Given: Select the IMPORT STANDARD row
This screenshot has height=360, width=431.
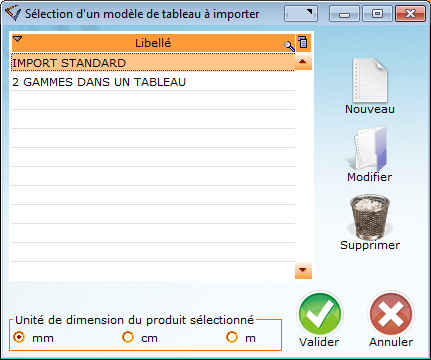Looking at the screenshot, I should pyautogui.click(x=153, y=63).
